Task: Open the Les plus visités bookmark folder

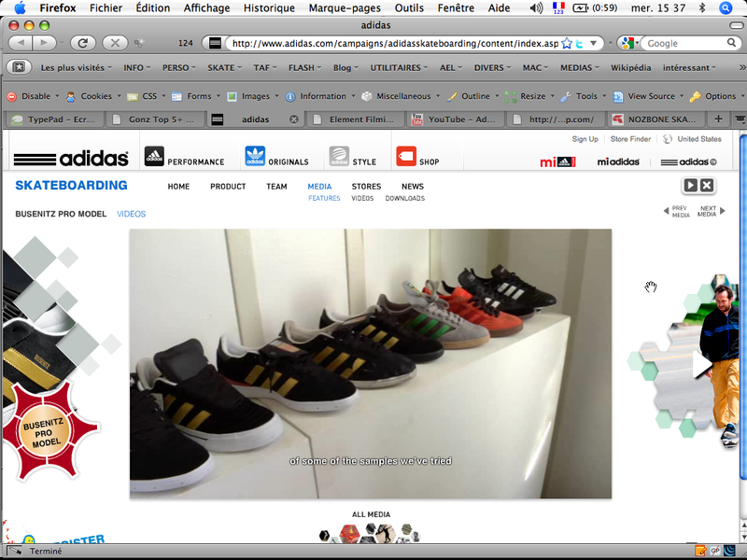Action: 77,67
